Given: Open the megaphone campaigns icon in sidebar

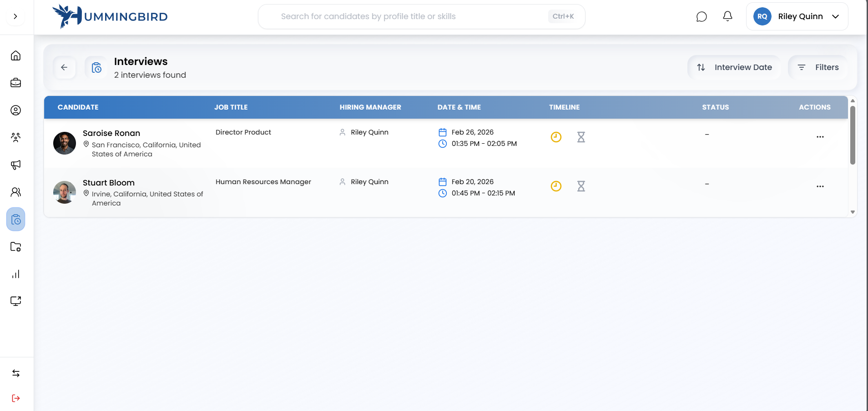Looking at the screenshot, I should 16,165.
